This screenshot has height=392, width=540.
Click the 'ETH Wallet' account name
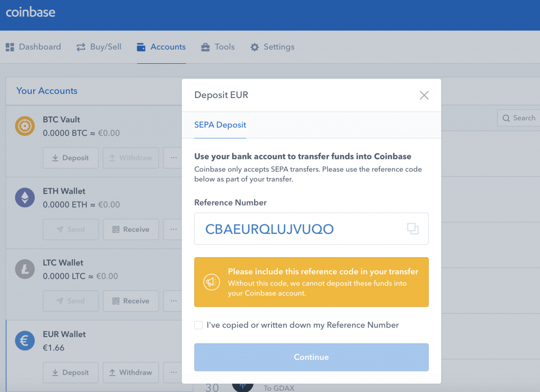[x=64, y=191]
